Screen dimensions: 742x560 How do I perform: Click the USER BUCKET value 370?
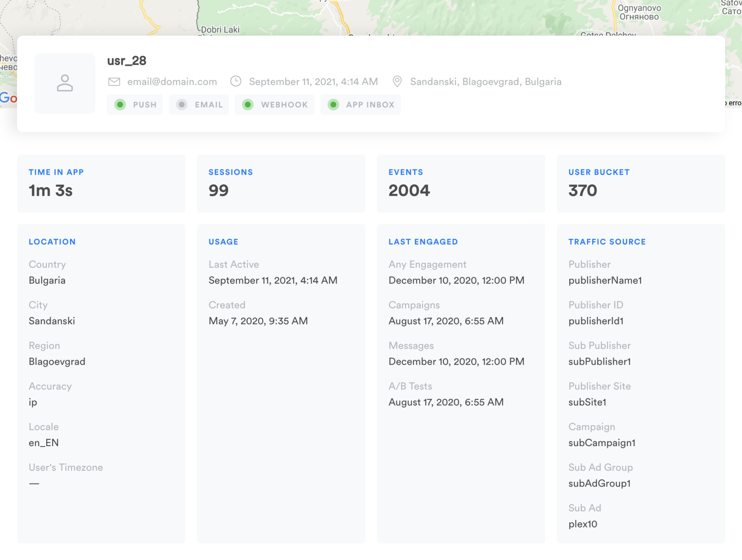point(583,190)
